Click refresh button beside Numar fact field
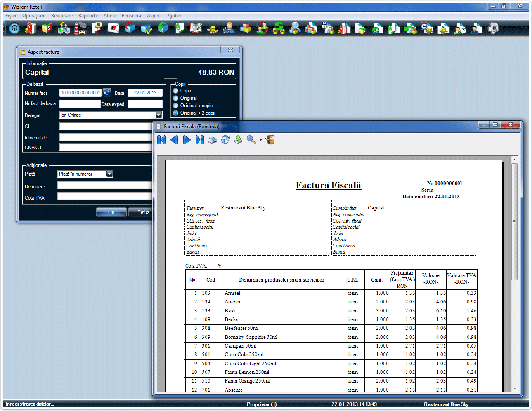532x411 pixels. tap(107, 93)
